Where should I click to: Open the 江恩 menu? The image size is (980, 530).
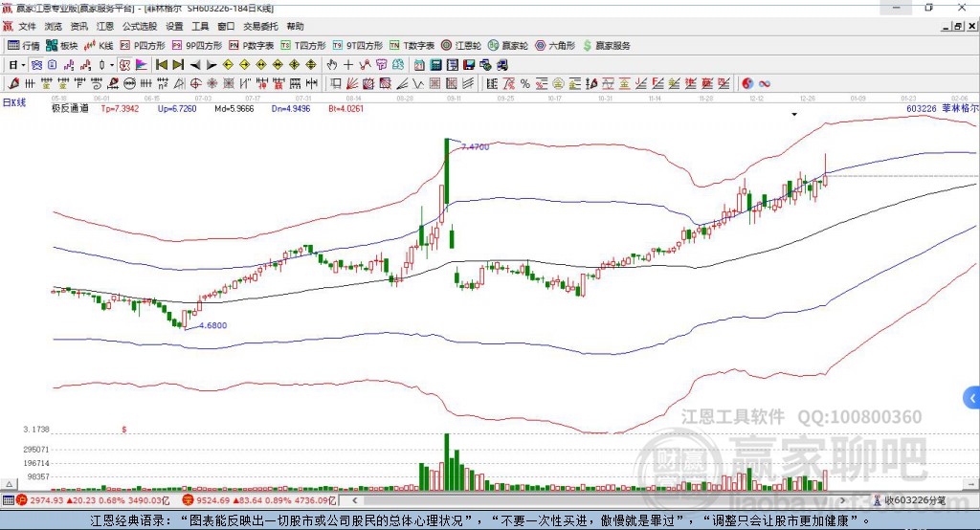click(x=105, y=26)
